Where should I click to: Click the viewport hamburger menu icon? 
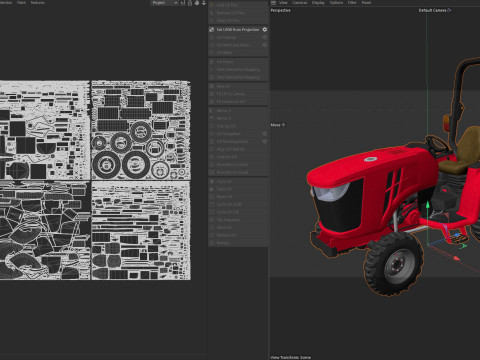coord(273,3)
